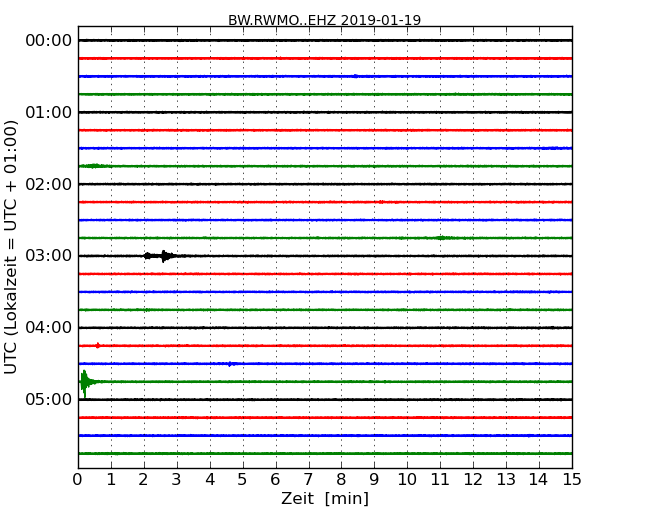Click the 12 minute tick label
Screen dimensions: 650x520
[x=473, y=479]
